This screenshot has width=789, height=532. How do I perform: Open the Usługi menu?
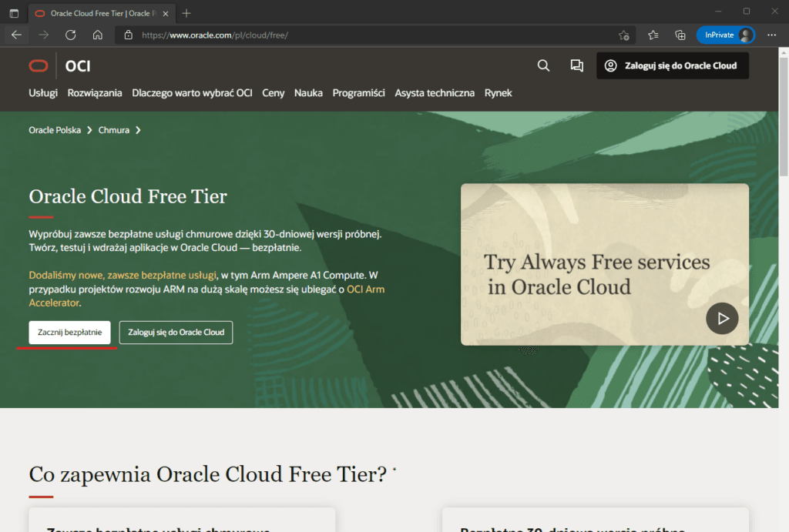(43, 93)
